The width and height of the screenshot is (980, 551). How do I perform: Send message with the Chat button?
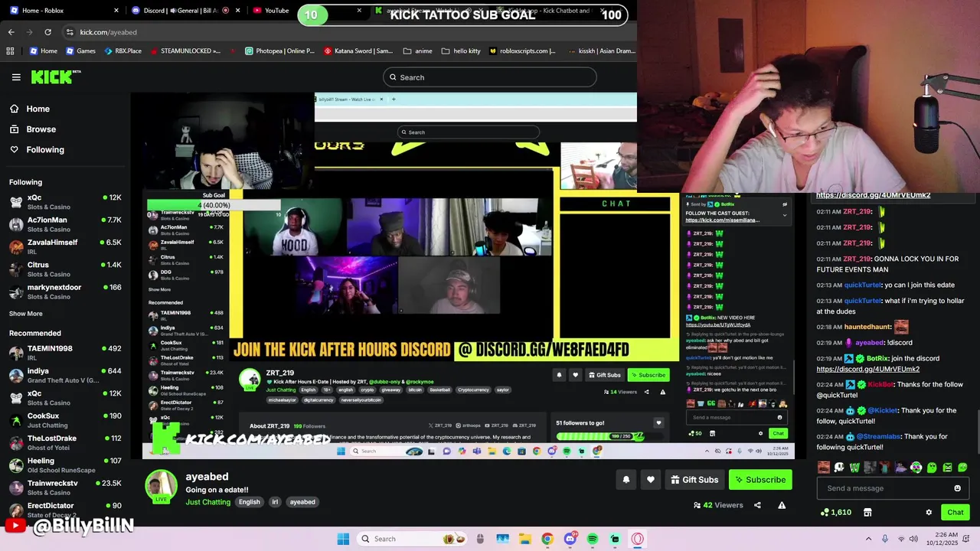[x=955, y=512]
